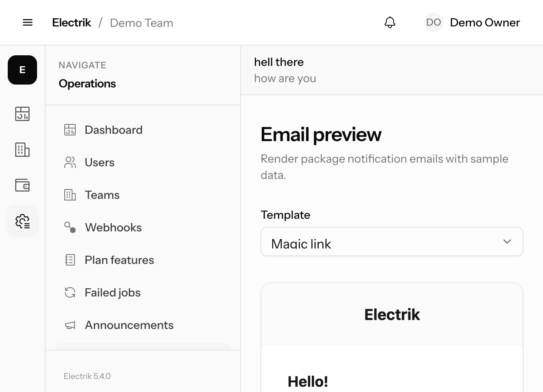Click the DO user avatar

[x=434, y=22]
